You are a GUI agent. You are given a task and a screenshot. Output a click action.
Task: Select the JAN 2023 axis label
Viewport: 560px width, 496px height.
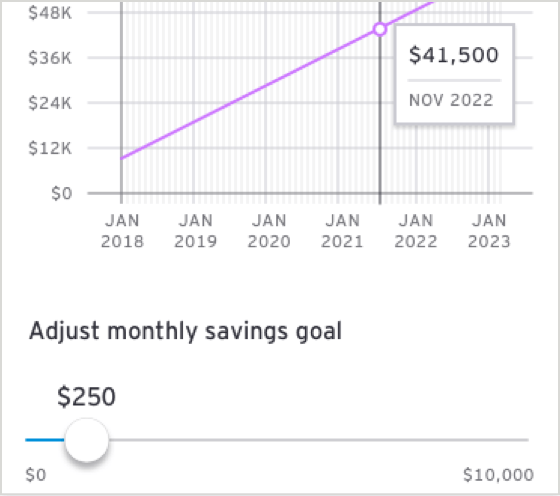click(x=489, y=231)
